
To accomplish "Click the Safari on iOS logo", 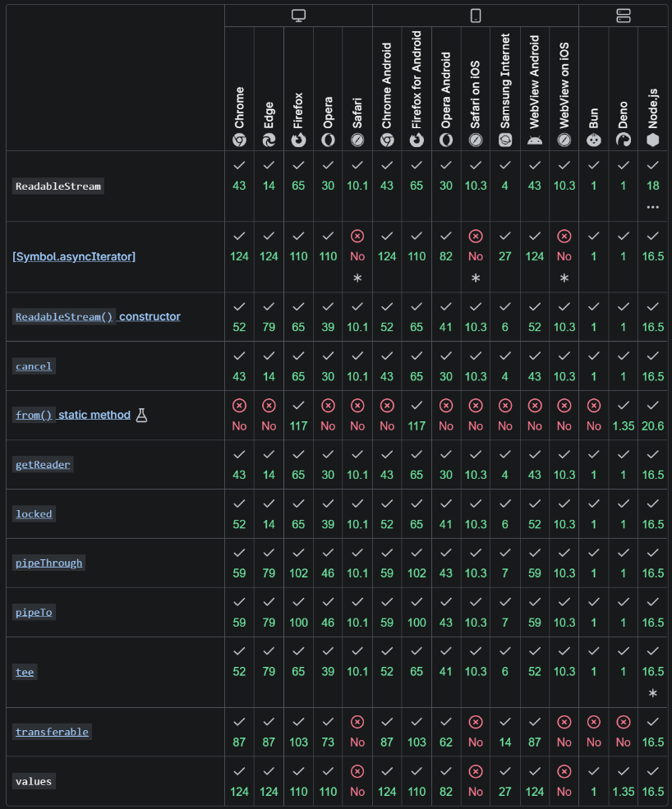I will 476,140.
